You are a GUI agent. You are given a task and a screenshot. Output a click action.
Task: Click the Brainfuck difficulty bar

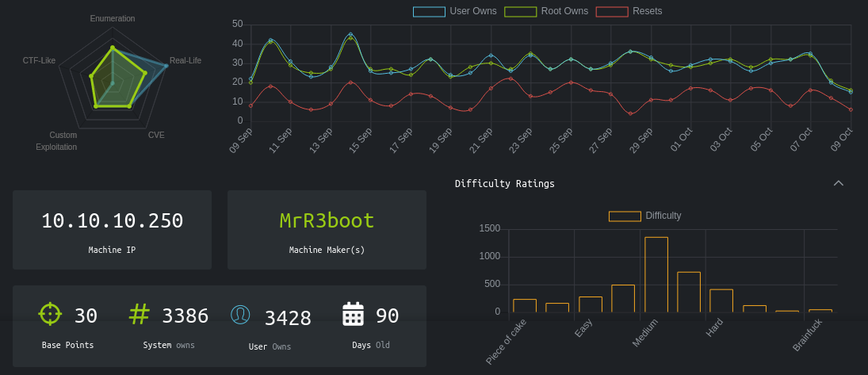[x=820, y=310]
